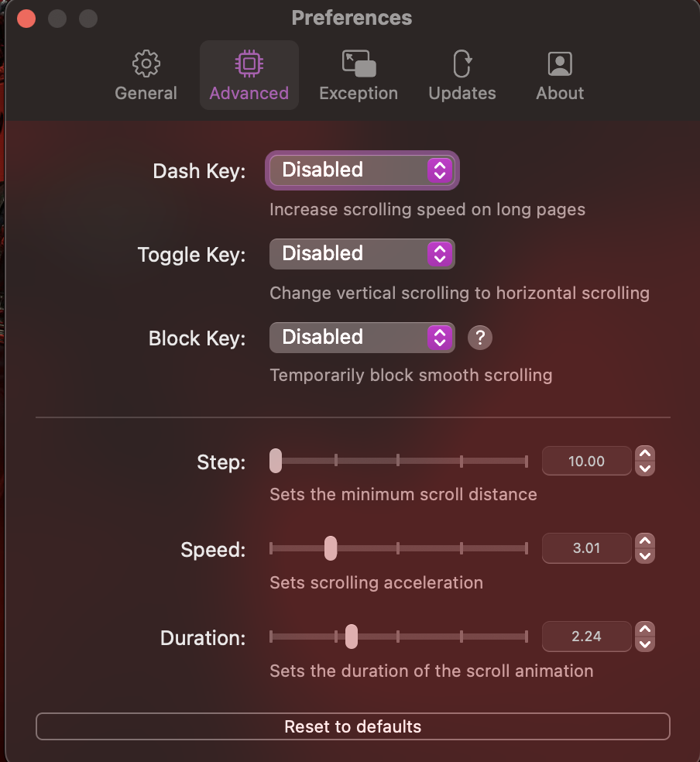700x762 pixels.
Task: Expand the Toggle Key dropdown
Action: tap(362, 254)
